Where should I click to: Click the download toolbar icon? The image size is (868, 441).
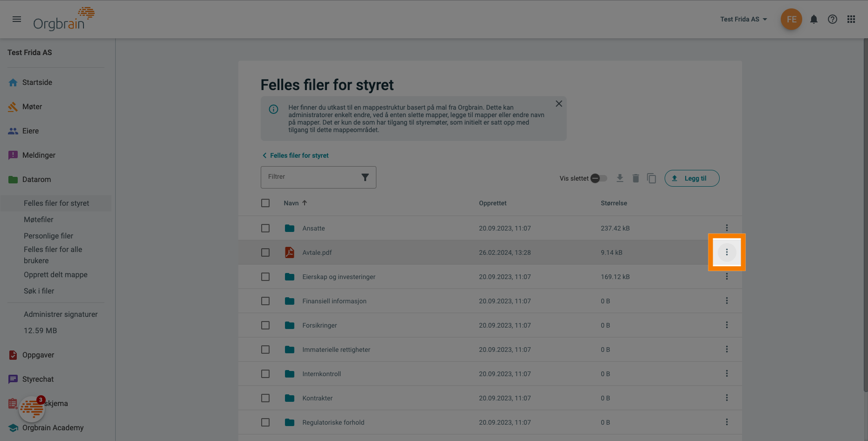620,178
